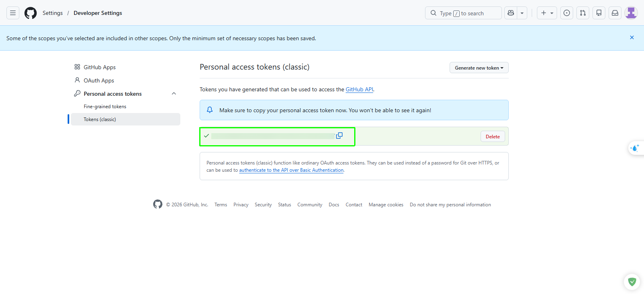This screenshot has width=644, height=294.
Task: Open Community footer link
Action: 310,205
